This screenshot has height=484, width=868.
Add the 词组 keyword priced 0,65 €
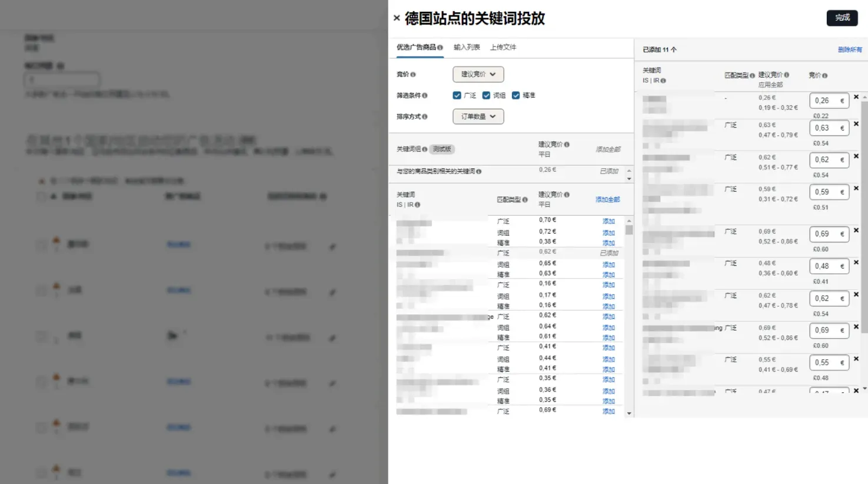pyautogui.click(x=608, y=265)
